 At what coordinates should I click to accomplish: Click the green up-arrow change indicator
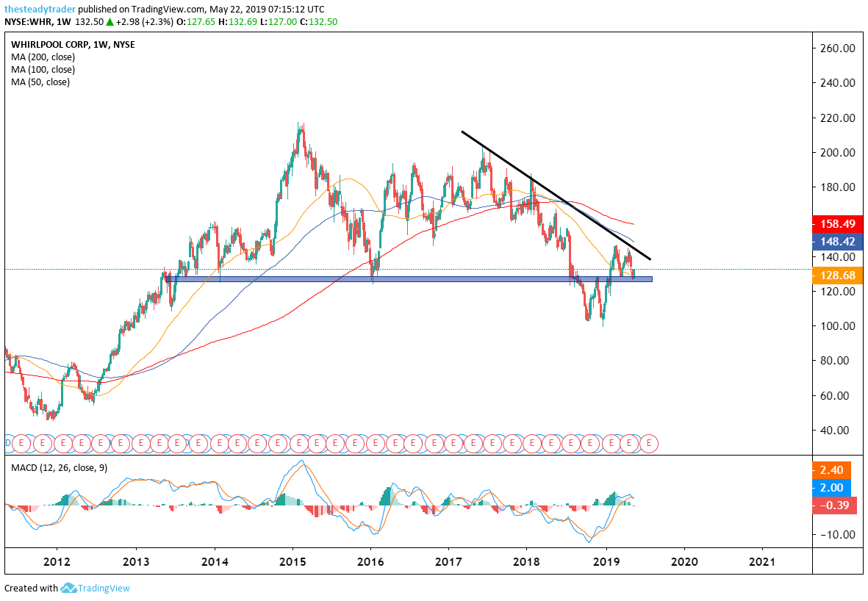(110, 22)
